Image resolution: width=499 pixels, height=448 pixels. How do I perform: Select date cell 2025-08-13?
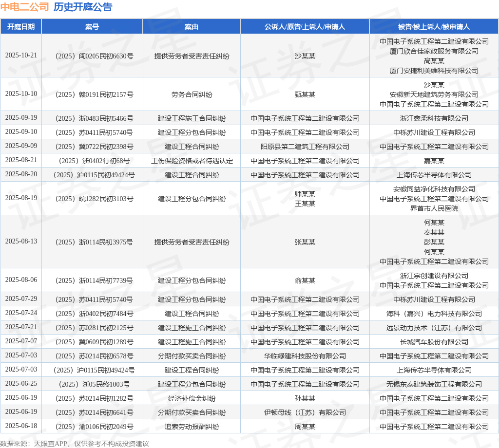pyautogui.click(x=21, y=242)
